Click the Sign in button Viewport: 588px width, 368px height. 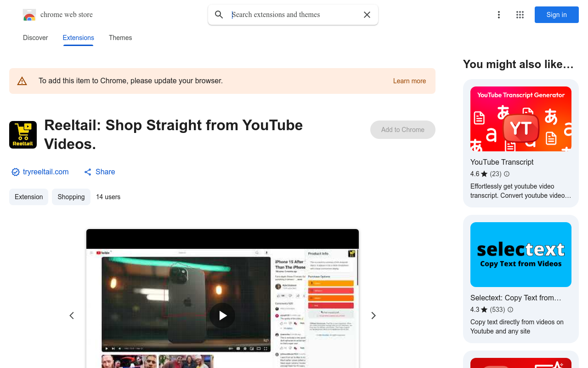[557, 15]
